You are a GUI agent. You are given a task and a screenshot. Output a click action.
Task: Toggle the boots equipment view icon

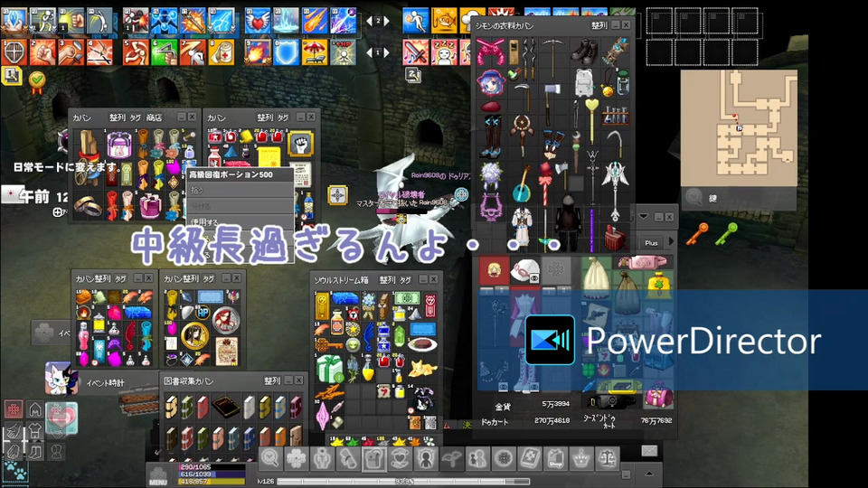[35, 452]
